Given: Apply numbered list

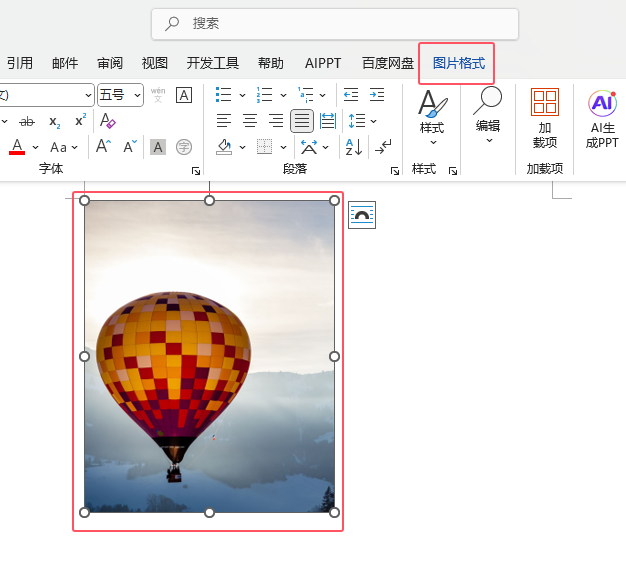Looking at the screenshot, I should 264,95.
